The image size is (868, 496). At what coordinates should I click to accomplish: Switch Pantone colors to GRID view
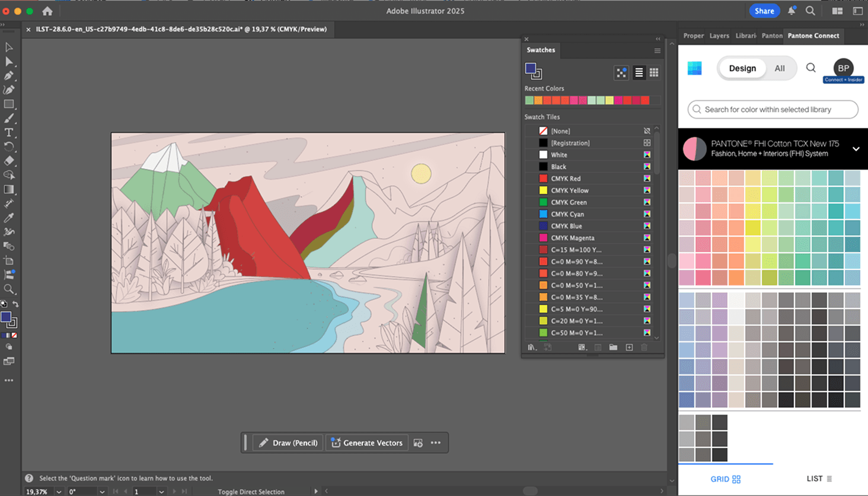(726, 479)
